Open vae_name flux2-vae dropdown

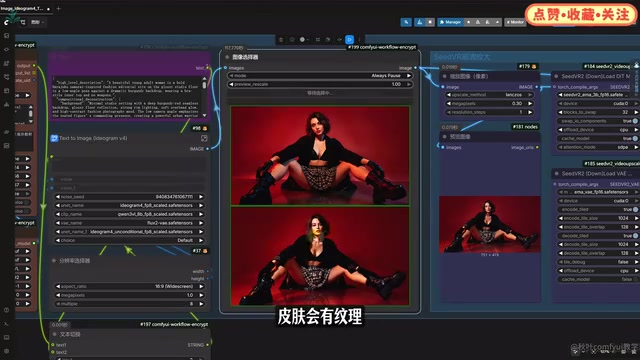129,223
